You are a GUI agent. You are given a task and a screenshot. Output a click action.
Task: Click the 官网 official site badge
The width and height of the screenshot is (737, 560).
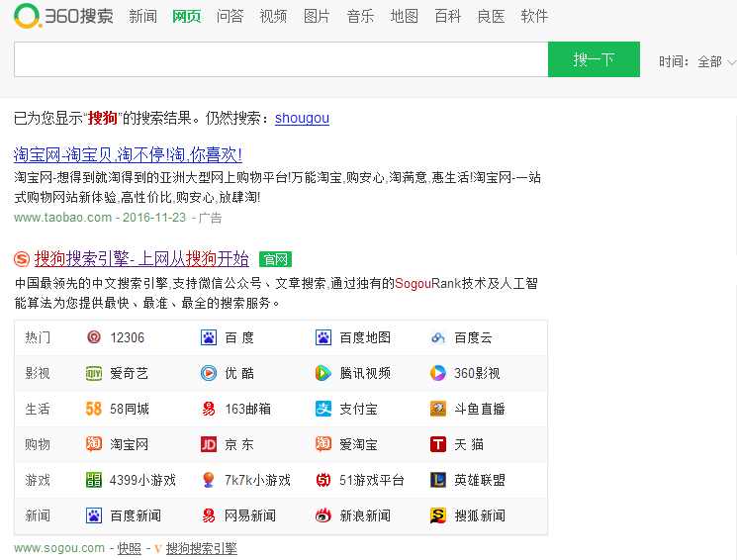(275, 259)
